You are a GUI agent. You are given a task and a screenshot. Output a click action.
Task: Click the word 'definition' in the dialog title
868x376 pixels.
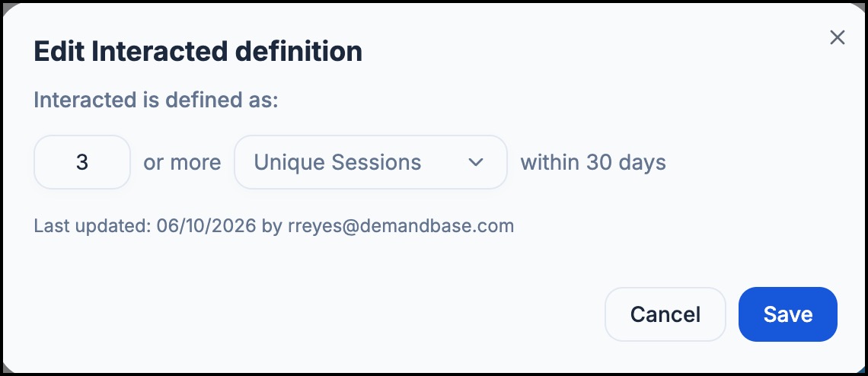pos(299,52)
